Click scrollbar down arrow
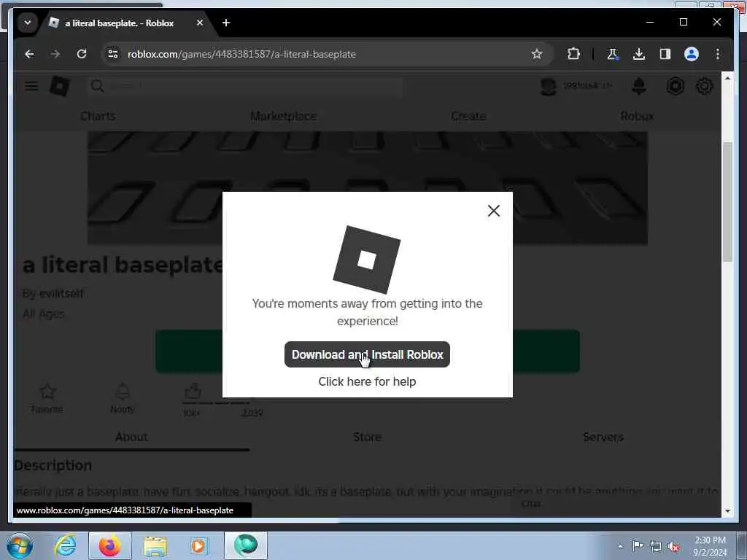The image size is (747, 560). click(x=727, y=511)
